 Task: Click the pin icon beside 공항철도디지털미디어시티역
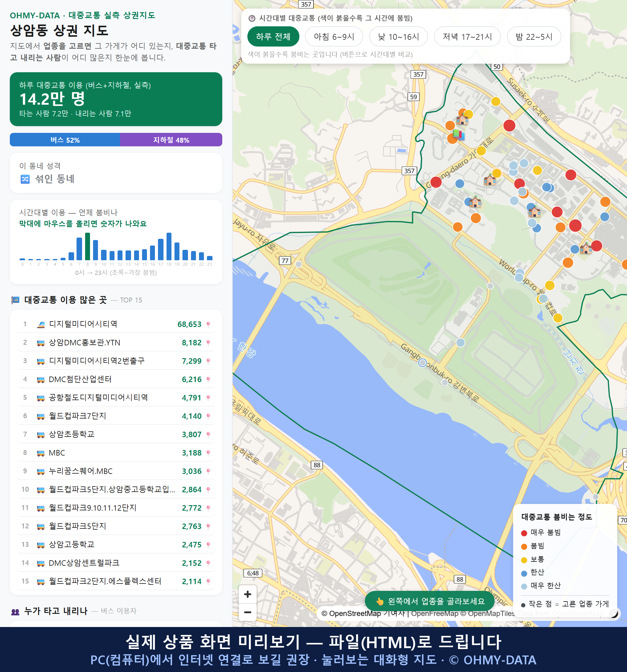[208, 398]
